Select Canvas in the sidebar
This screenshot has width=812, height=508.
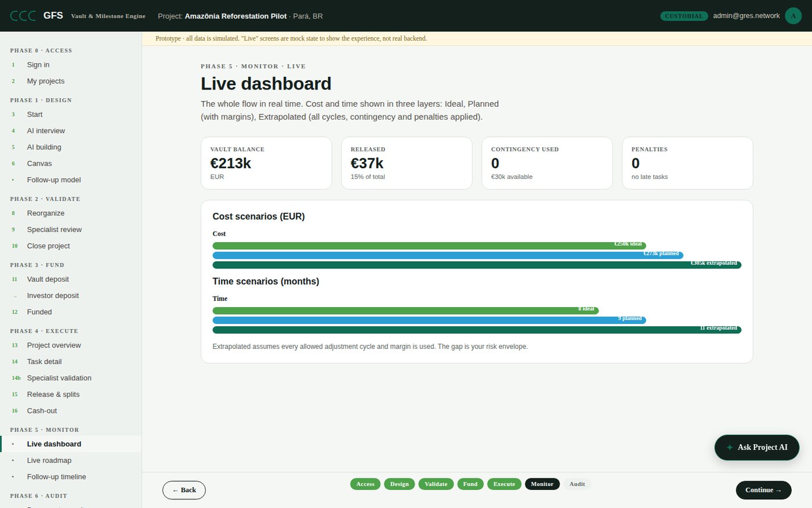pos(71,163)
